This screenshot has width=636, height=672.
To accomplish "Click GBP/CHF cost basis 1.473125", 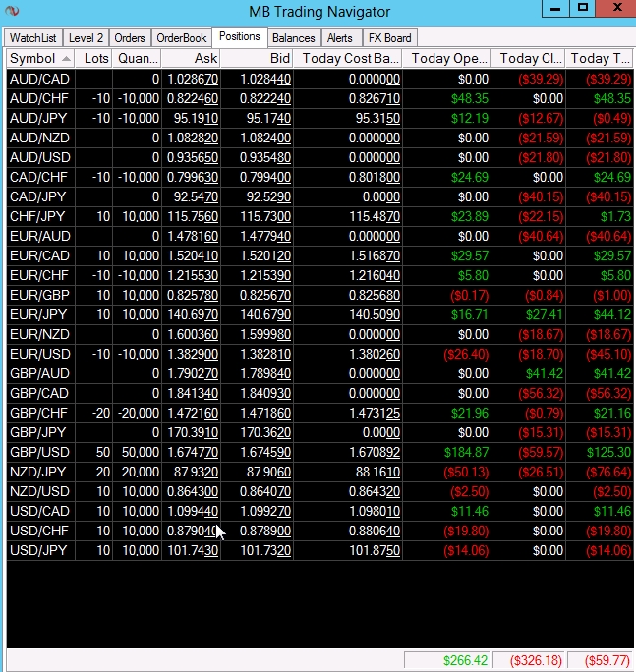I will pyautogui.click(x=375, y=414).
